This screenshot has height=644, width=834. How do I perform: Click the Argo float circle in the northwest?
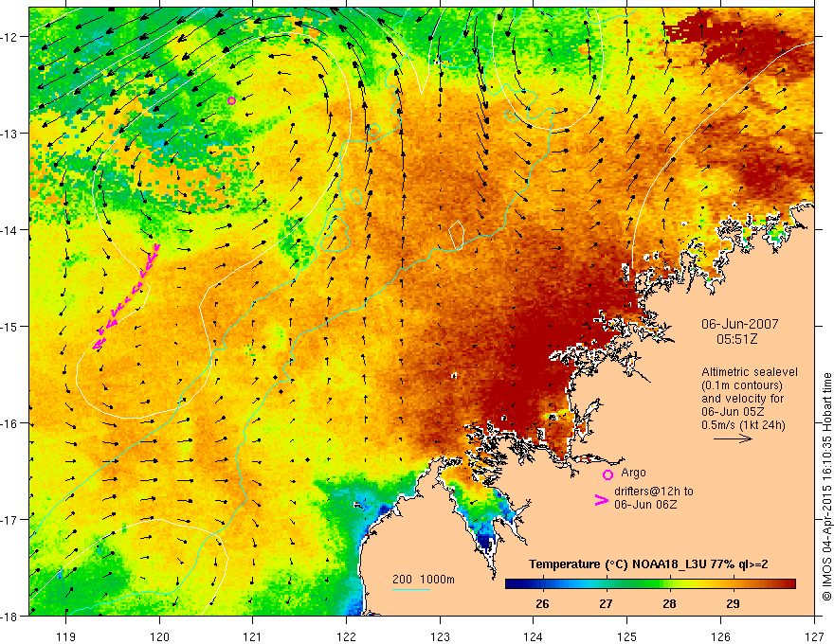(x=231, y=100)
